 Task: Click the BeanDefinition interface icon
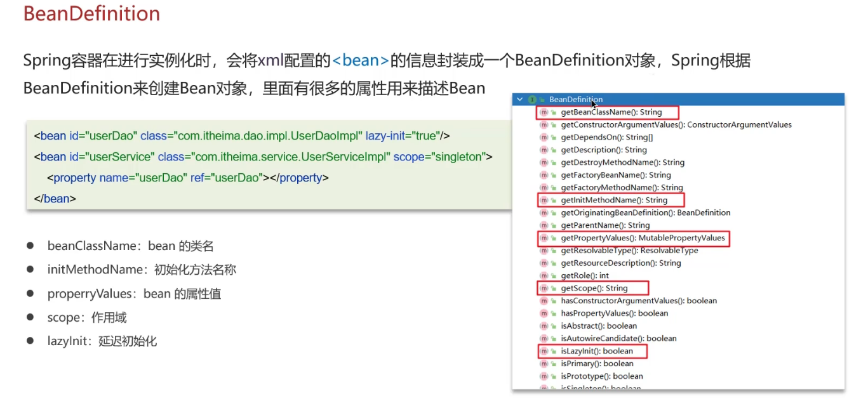[x=532, y=100]
